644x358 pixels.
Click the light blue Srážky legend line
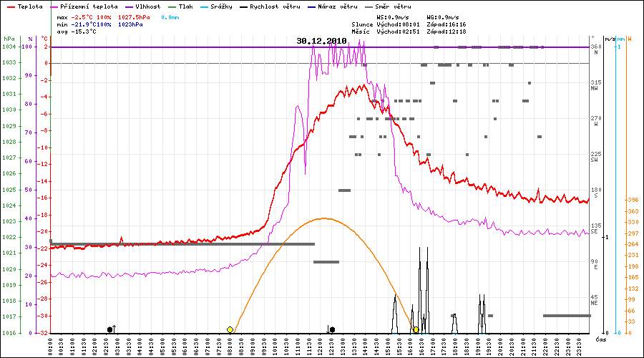click(205, 7)
